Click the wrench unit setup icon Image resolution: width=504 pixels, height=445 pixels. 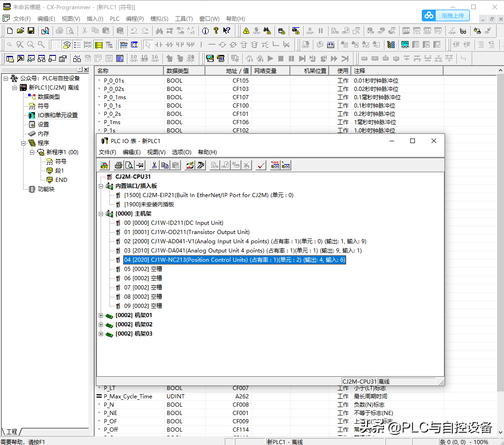201,165
